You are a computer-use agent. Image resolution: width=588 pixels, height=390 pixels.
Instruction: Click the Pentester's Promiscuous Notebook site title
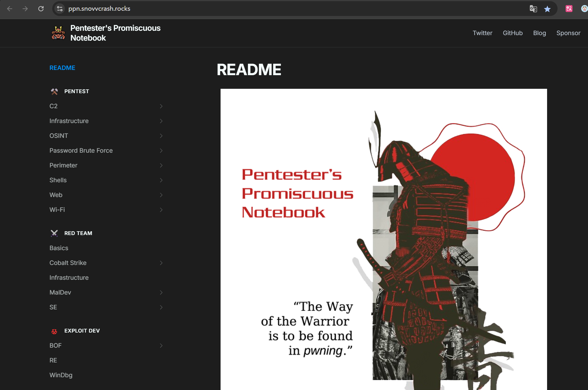tap(115, 33)
